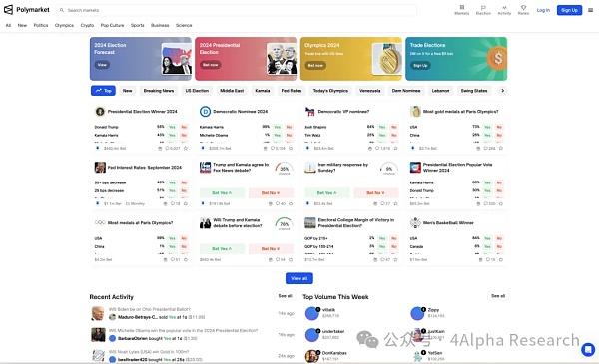
Task: Open comments on Democratic VP nominee card
Action: tap(383, 148)
